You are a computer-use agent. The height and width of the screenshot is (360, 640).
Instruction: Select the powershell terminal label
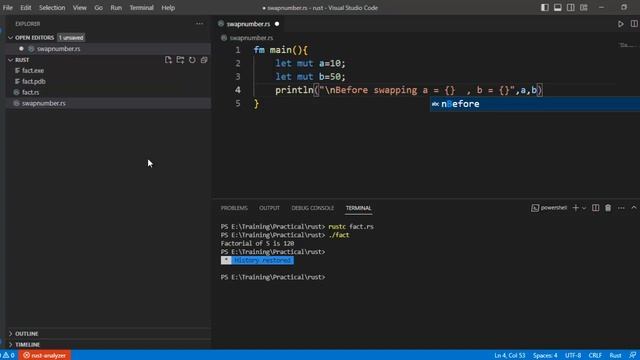pos(549,208)
